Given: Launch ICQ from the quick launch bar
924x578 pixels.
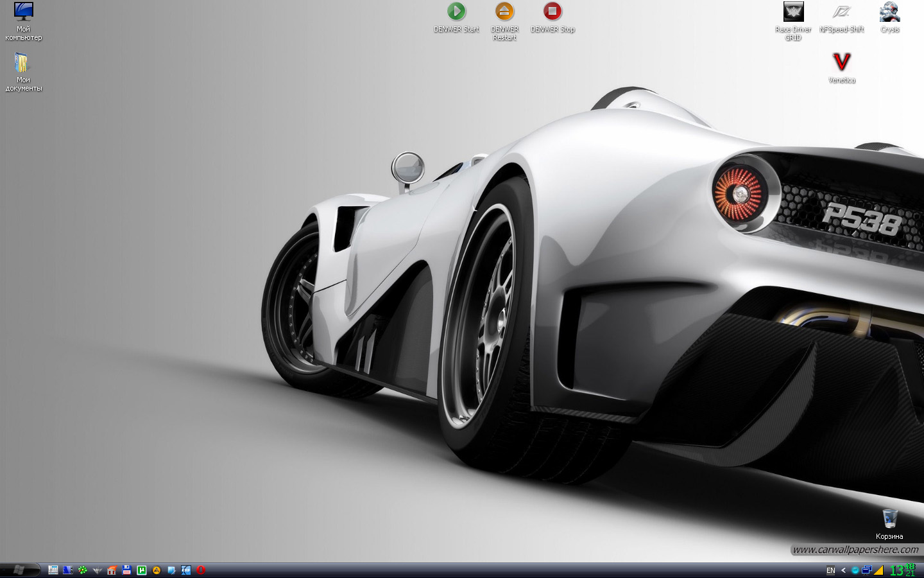Looking at the screenshot, I should 83,570.
